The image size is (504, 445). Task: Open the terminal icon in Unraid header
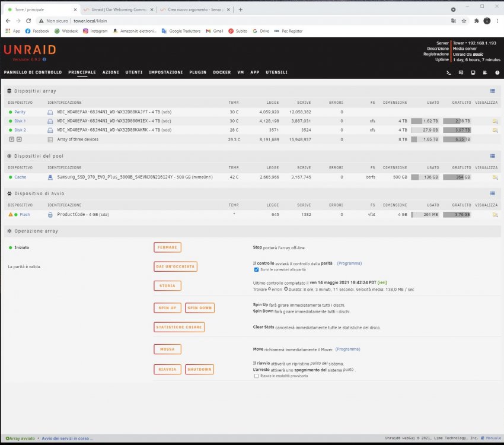(x=449, y=72)
